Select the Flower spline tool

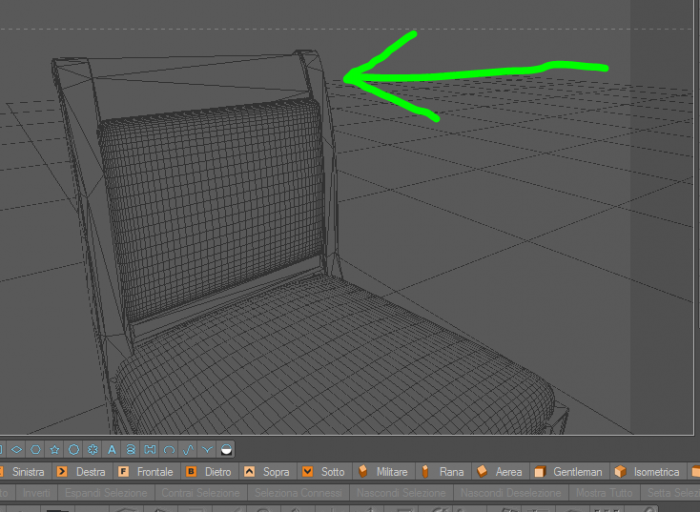[x=93, y=450]
